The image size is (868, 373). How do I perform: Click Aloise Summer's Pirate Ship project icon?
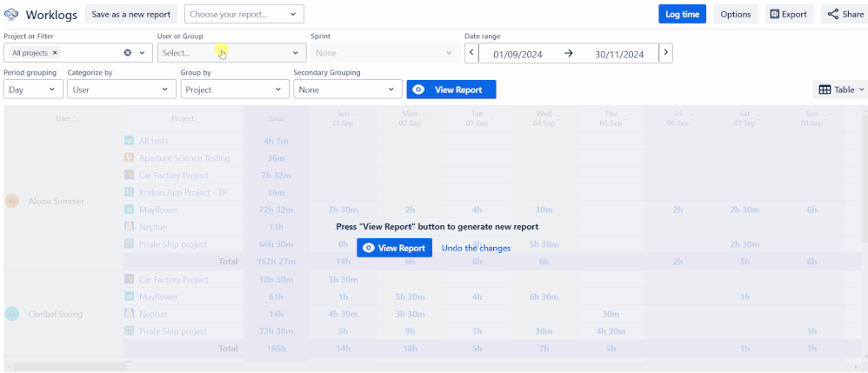tap(129, 244)
